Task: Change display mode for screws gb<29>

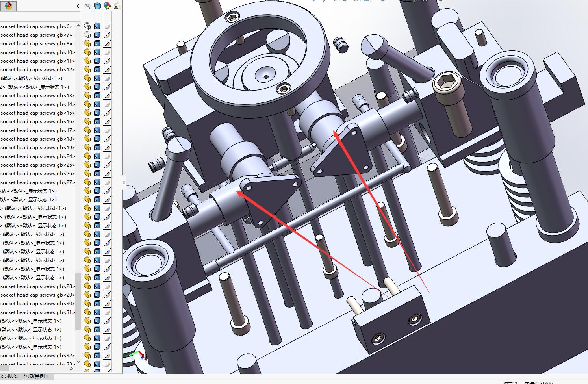Action: (97, 295)
